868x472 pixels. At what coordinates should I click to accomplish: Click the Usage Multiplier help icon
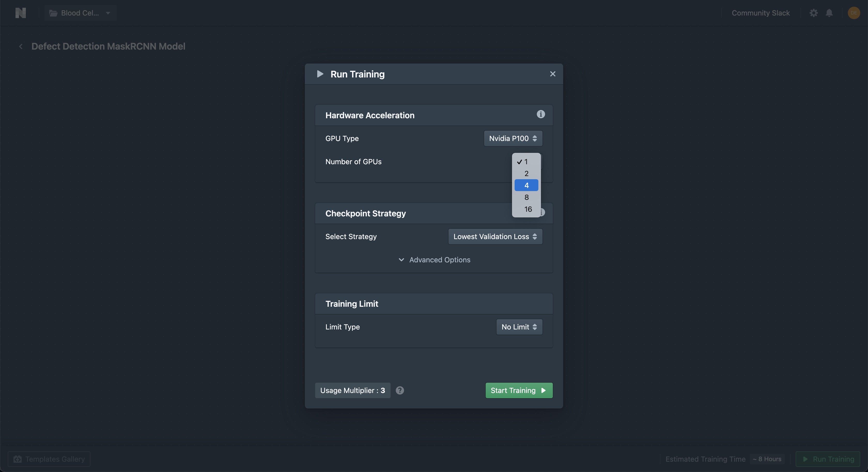click(x=400, y=390)
